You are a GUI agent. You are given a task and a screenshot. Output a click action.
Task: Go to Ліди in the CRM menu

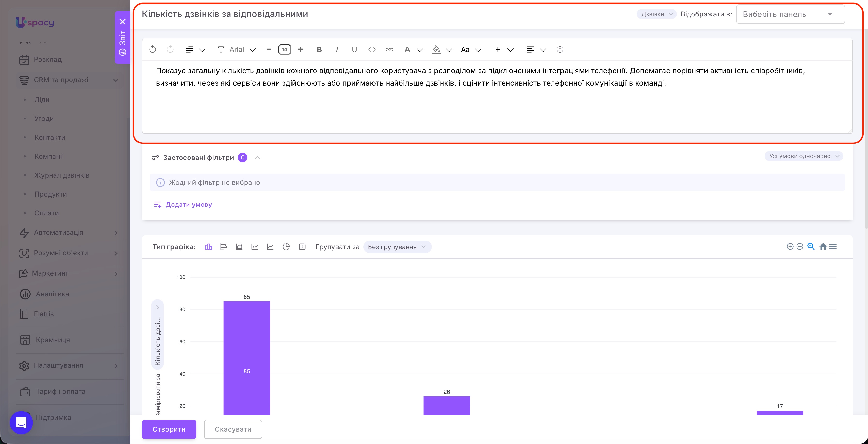(x=42, y=100)
